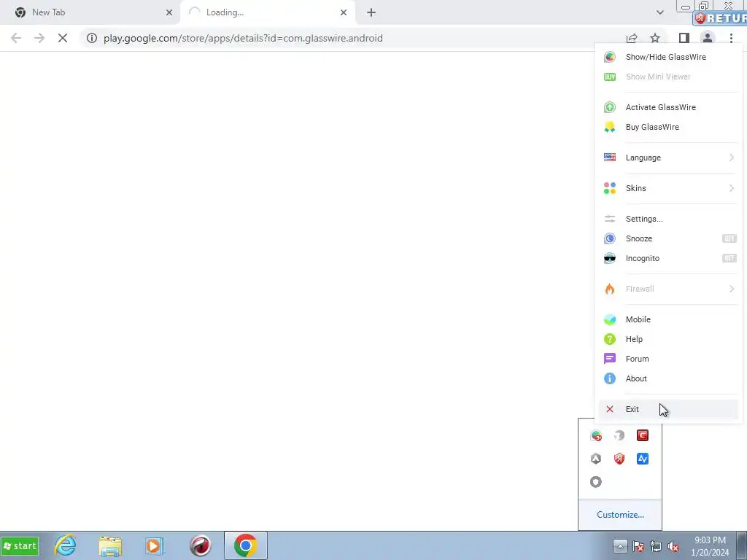Click the taskbar clock showing 9:03 PM
Image resolution: width=747 pixels, height=560 pixels.
pos(710,546)
